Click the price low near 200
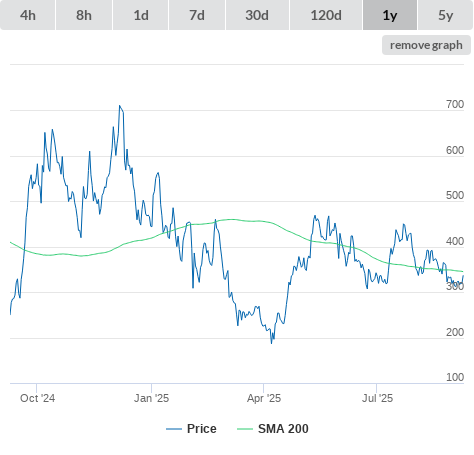Screen dimensions: 474x455 coord(271,343)
